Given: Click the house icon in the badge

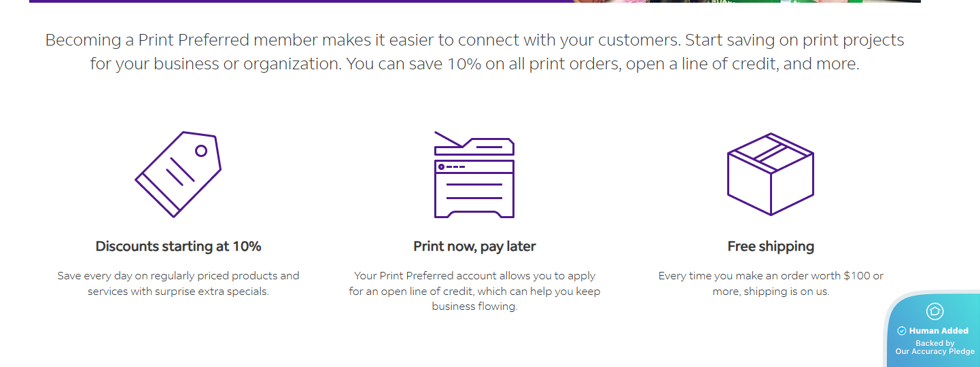Looking at the screenshot, I should (934, 311).
